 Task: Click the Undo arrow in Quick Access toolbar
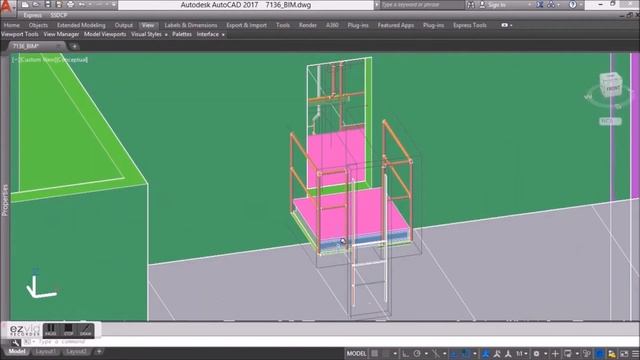pos(82,5)
